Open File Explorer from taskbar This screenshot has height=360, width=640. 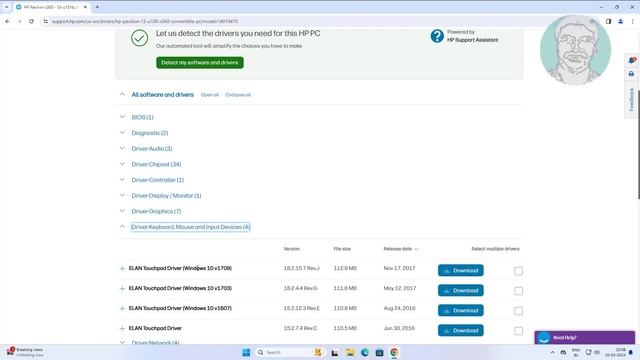point(350,352)
